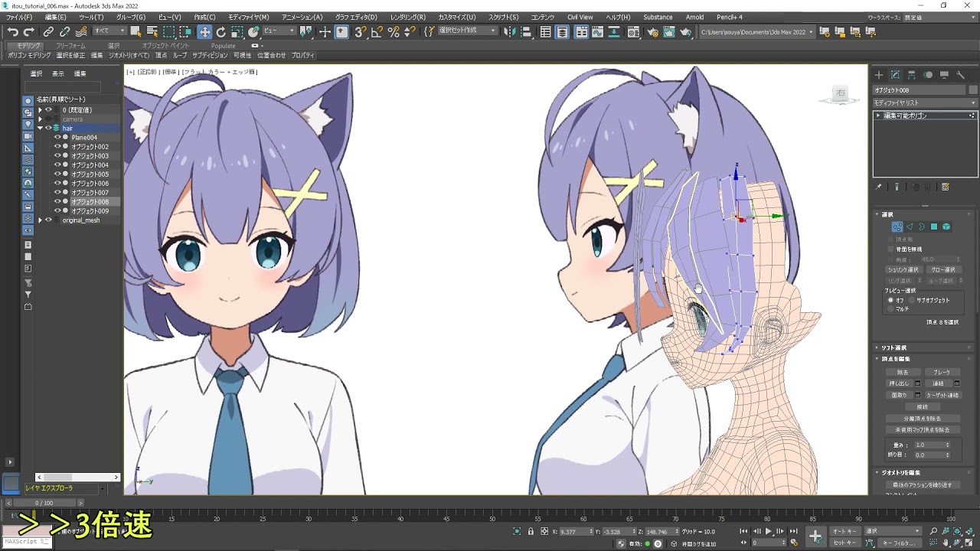Open the Render Setup teapot icon
This screenshot has height=551, width=980.
point(652,31)
